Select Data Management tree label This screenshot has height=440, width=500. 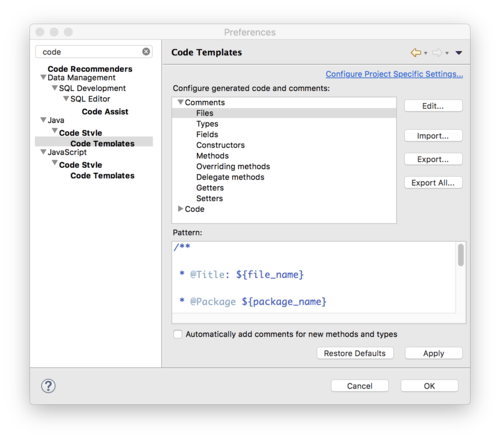[81, 78]
